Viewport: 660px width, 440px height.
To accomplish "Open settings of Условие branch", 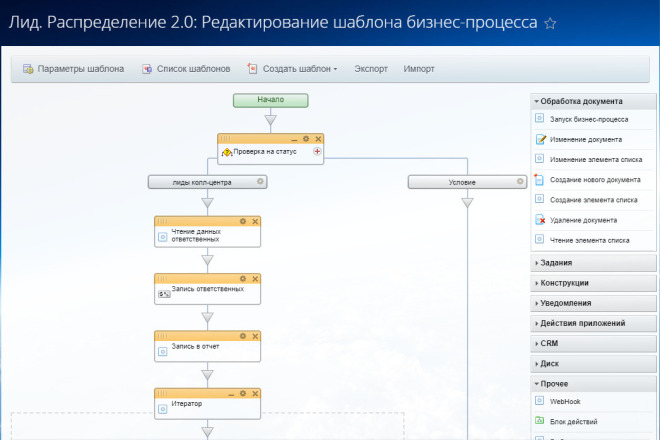I will 520,181.
